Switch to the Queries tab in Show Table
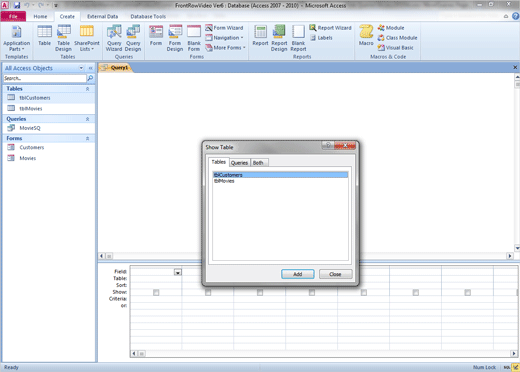520x372 pixels. [239, 163]
